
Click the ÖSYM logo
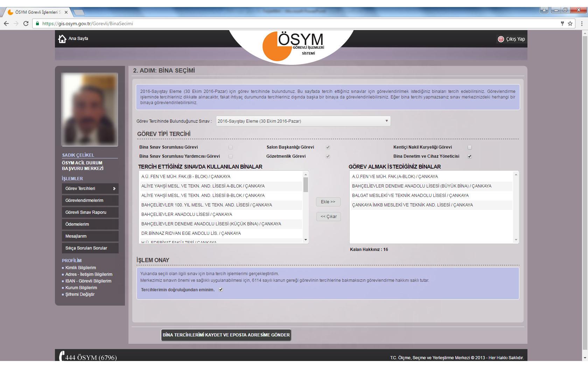point(293,46)
